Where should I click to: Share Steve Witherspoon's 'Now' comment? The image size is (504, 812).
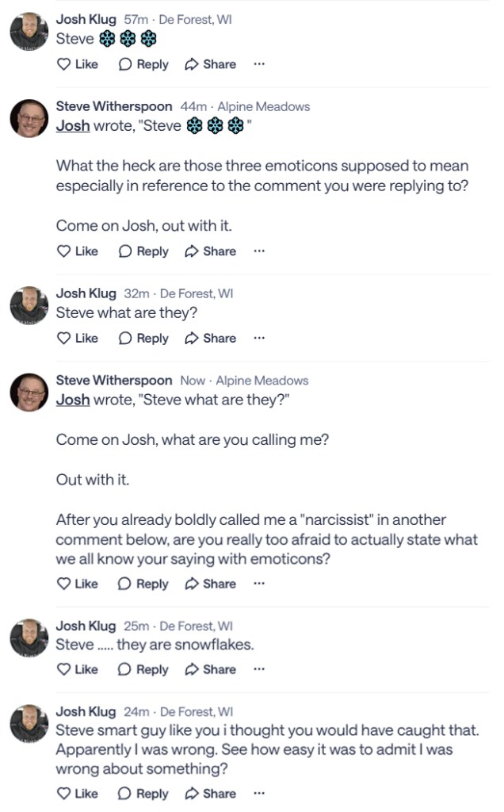[210, 584]
